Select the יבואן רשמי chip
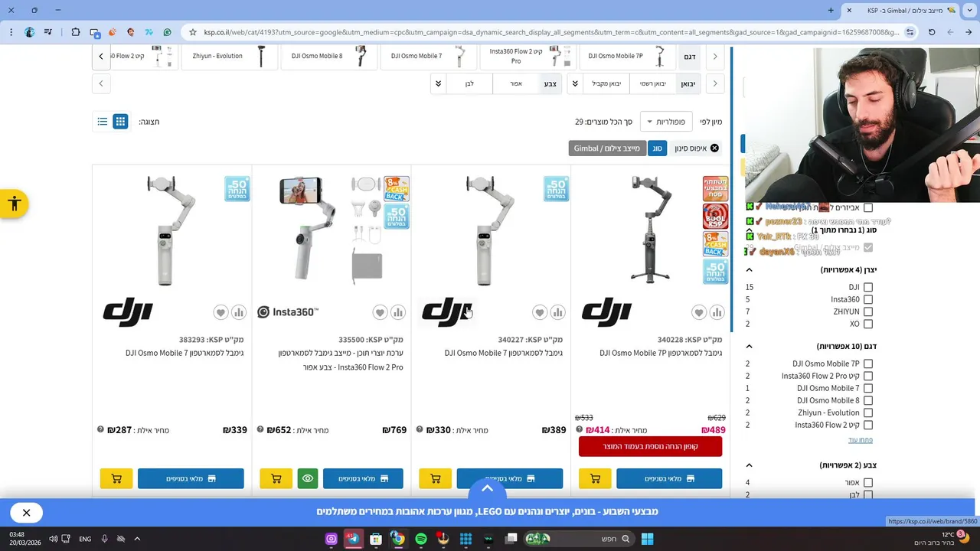Screen dimensions: 980x551 coord(652,83)
